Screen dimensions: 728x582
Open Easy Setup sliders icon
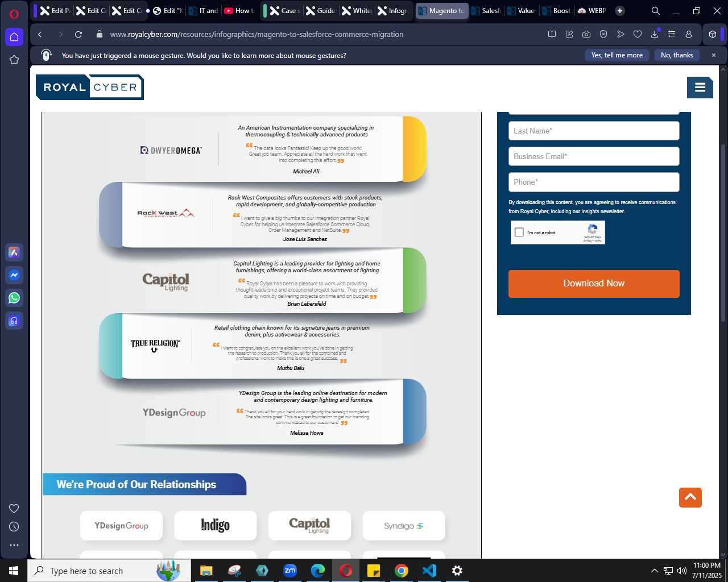672,34
